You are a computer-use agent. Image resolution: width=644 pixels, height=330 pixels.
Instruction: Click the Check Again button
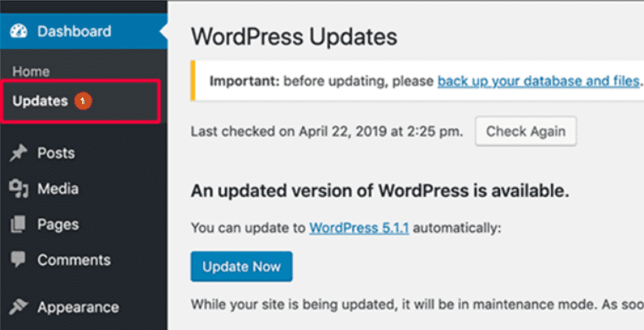(x=526, y=131)
